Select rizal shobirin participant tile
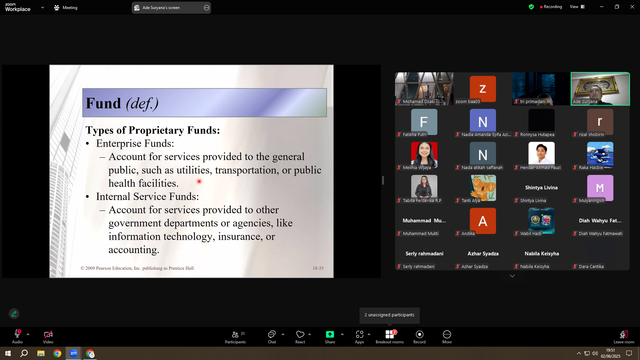This screenshot has height=360, width=640. 600,122
